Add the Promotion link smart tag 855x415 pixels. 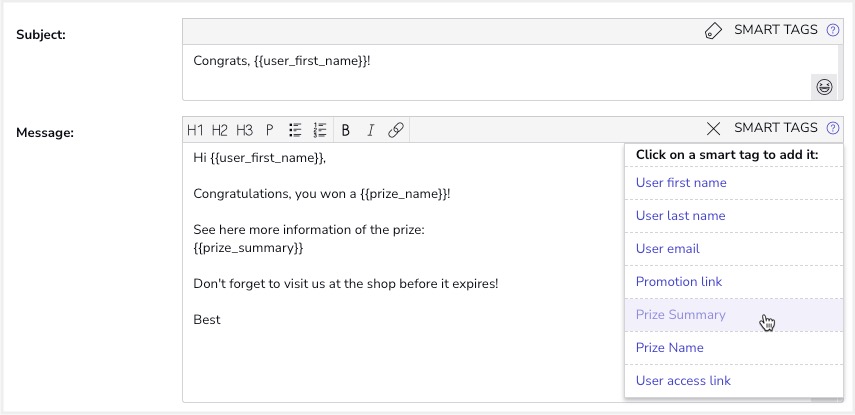click(679, 282)
